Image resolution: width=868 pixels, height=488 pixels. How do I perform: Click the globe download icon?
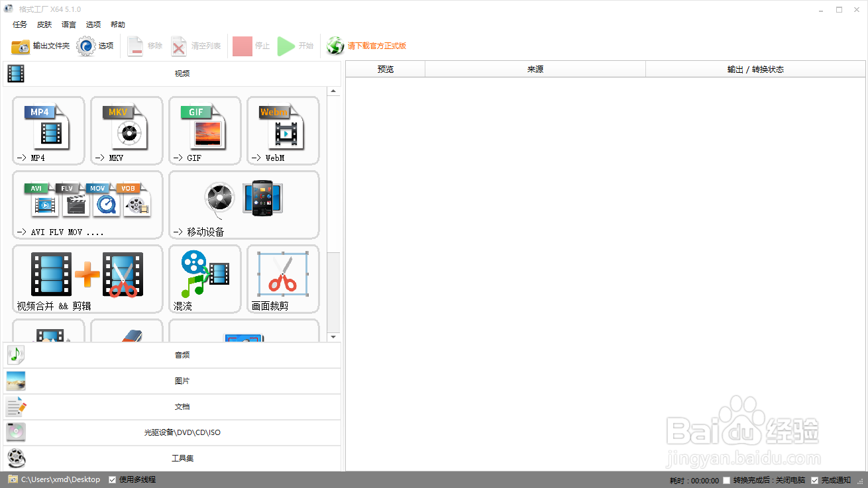click(x=336, y=46)
